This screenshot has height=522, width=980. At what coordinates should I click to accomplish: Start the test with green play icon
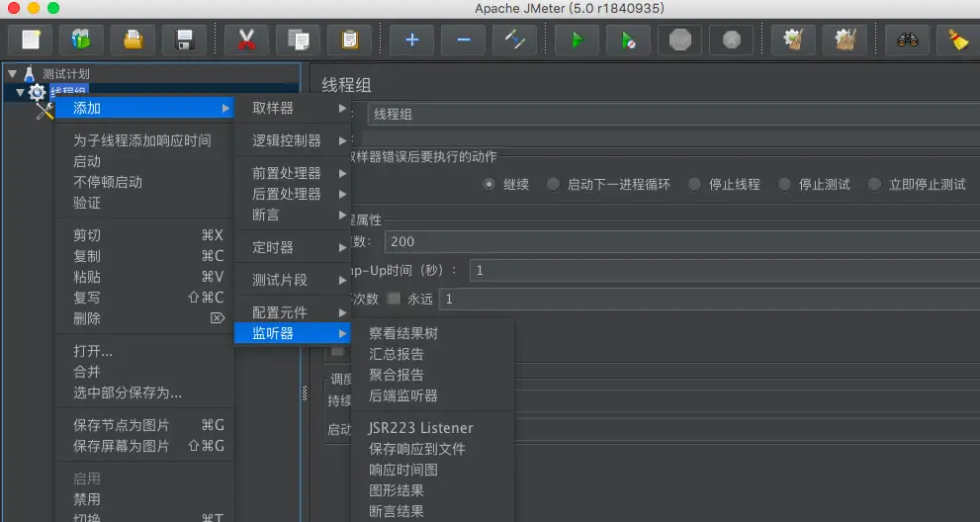pos(577,40)
